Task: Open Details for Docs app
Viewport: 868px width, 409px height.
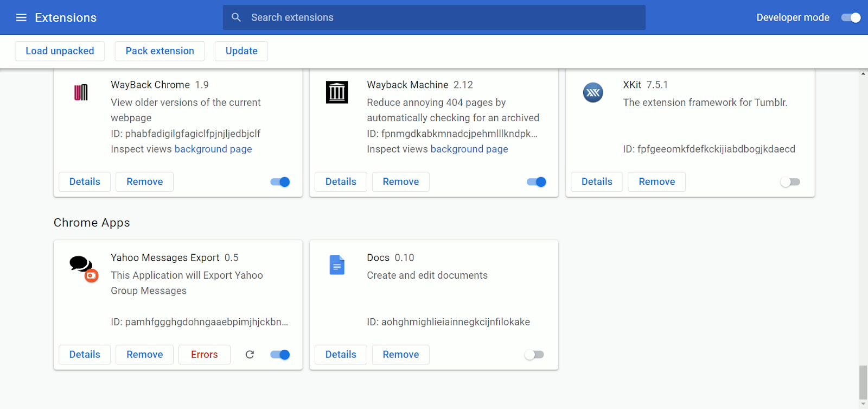Action: point(341,355)
